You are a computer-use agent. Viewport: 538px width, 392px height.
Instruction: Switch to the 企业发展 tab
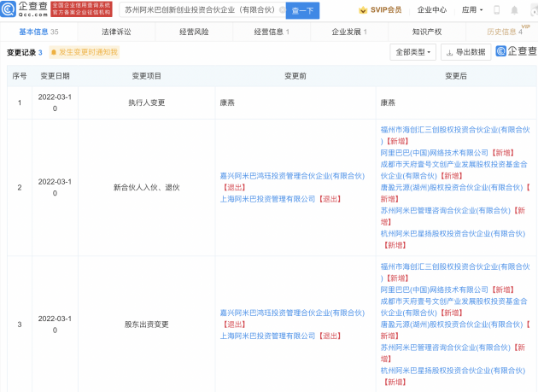(349, 32)
